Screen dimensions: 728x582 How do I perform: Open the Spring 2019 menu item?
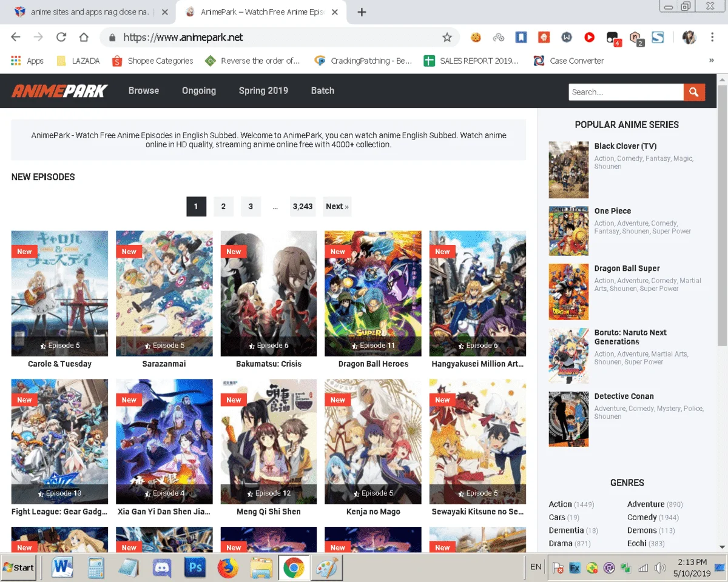(263, 90)
